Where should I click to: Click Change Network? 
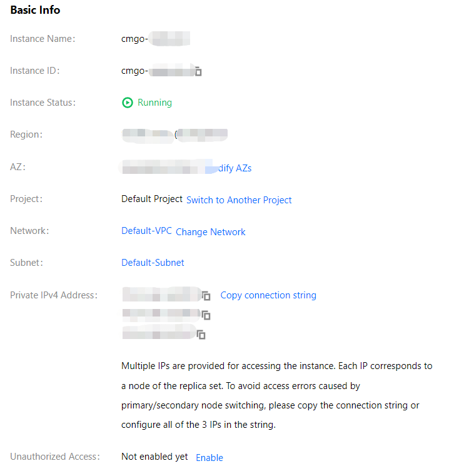pyautogui.click(x=210, y=232)
